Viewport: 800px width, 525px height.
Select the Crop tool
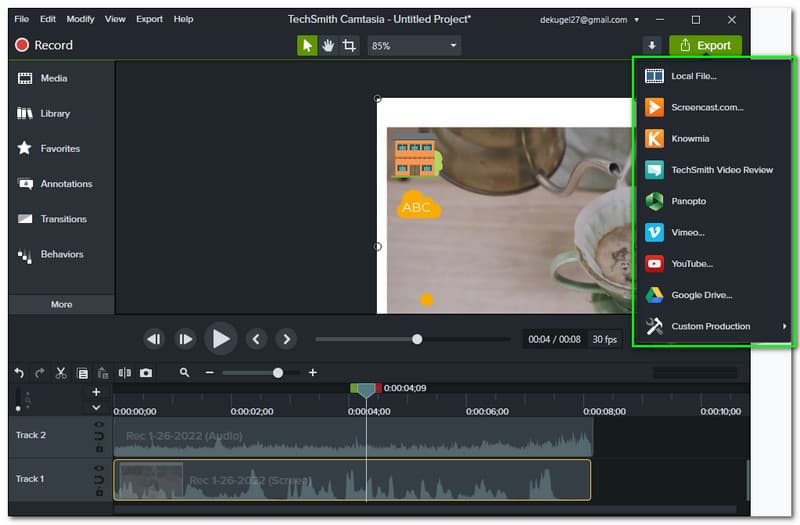[349, 46]
